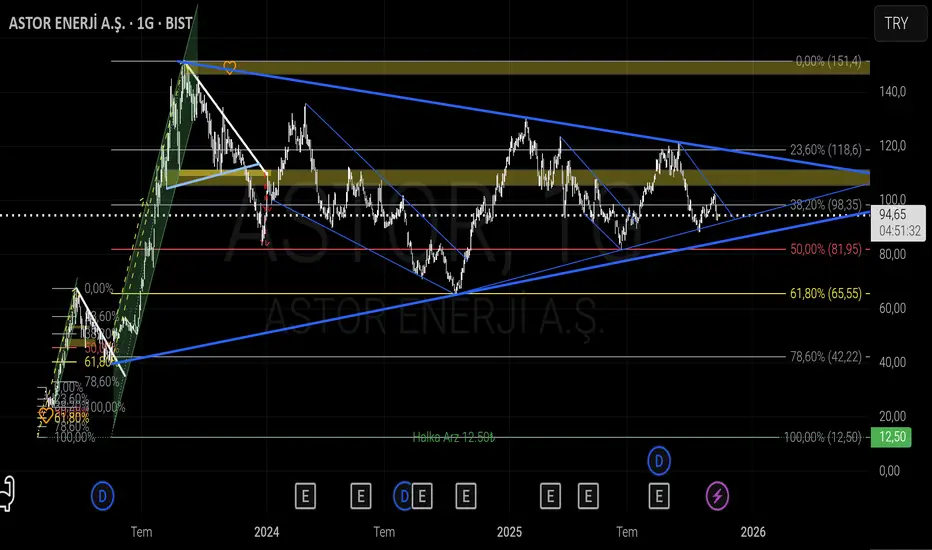
Task: Click the 40,00 price scale value
Action: pos(893,362)
